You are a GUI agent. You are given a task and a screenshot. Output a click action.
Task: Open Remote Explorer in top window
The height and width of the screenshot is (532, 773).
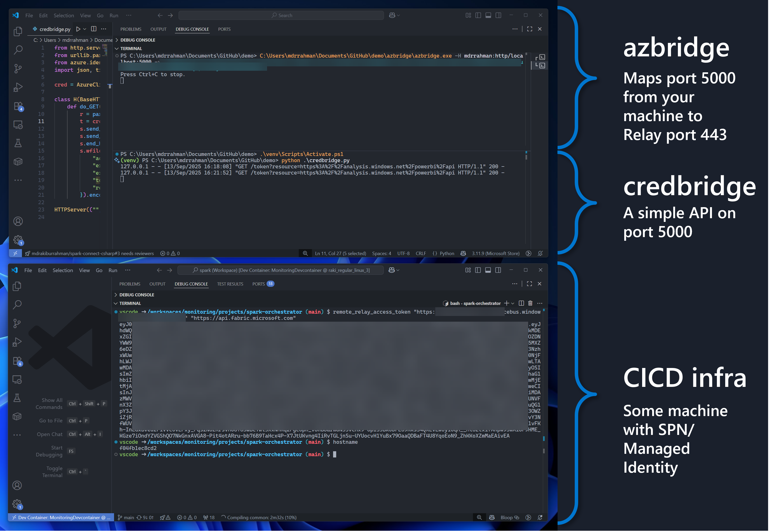pos(18,125)
